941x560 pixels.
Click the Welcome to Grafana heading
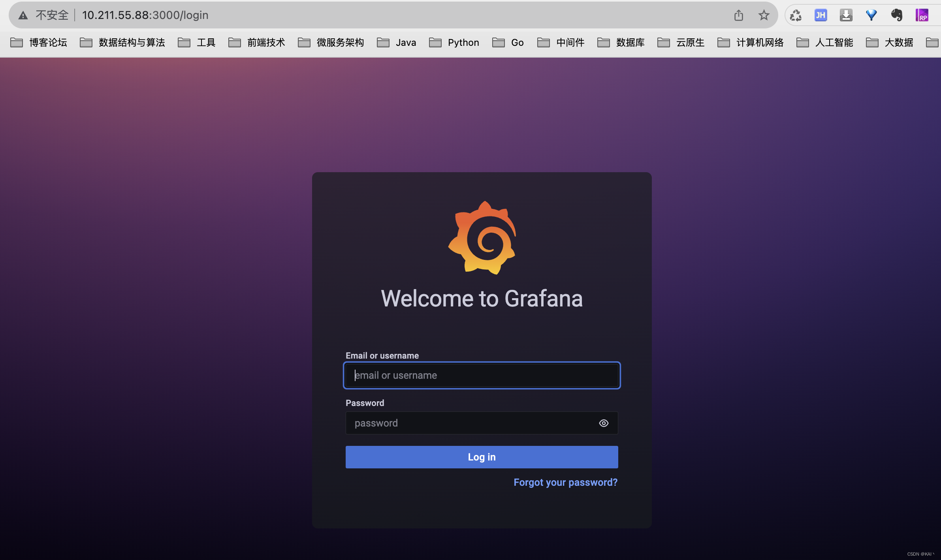[x=482, y=299]
